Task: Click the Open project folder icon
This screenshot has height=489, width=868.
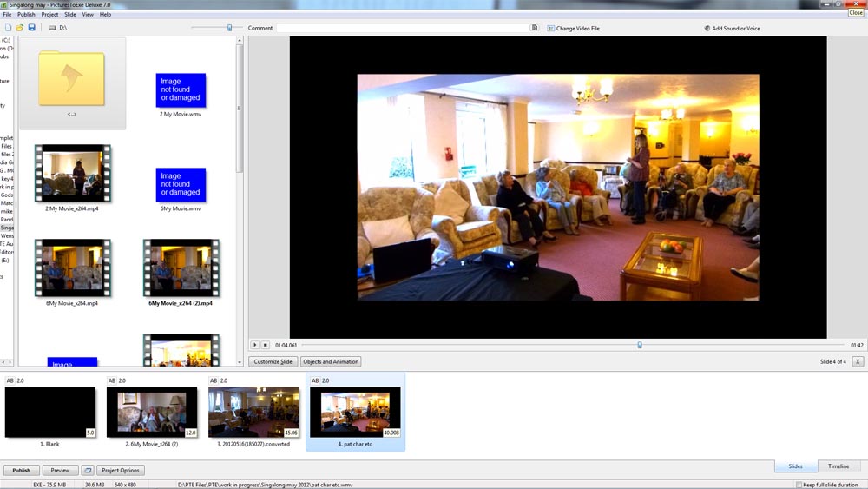Action: click(20, 27)
